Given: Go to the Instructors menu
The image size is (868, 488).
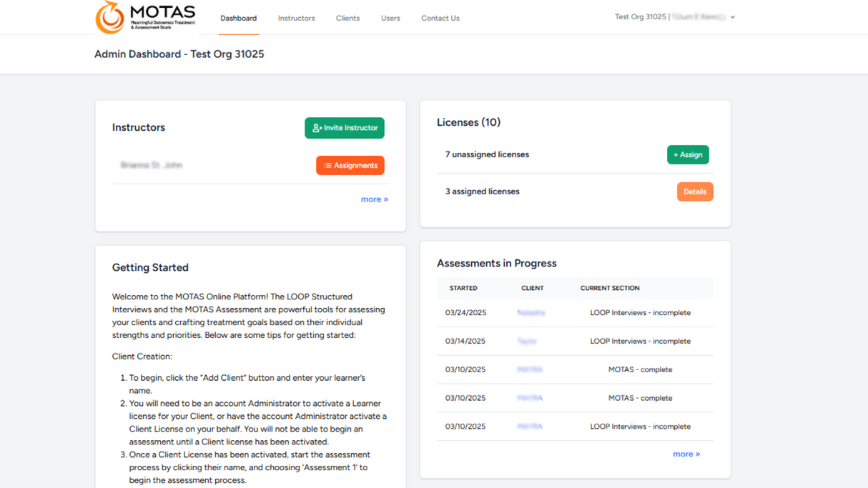Looking at the screenshot, I should click(x=296, y=18).
